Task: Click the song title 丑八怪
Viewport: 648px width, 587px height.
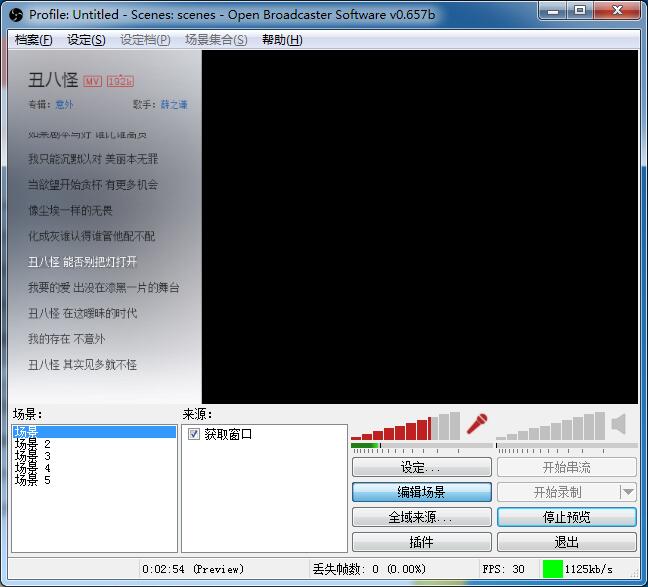Action: (53, 80)
